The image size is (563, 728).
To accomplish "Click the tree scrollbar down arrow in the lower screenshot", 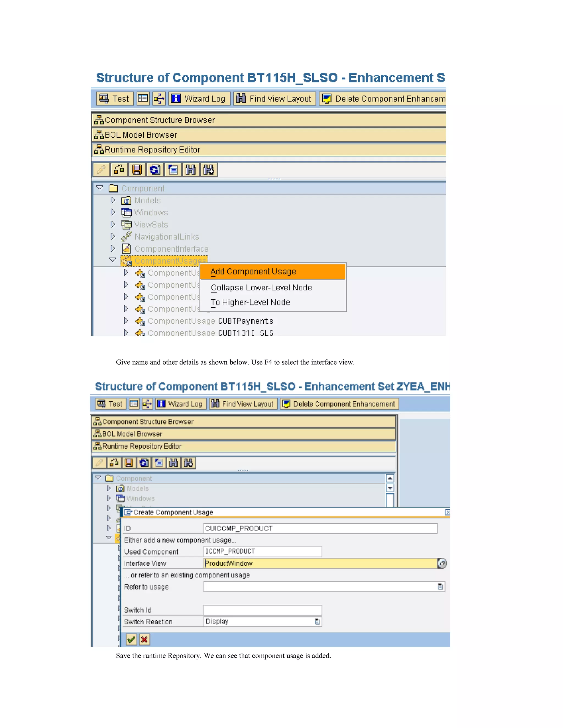I will pos(390,488).
